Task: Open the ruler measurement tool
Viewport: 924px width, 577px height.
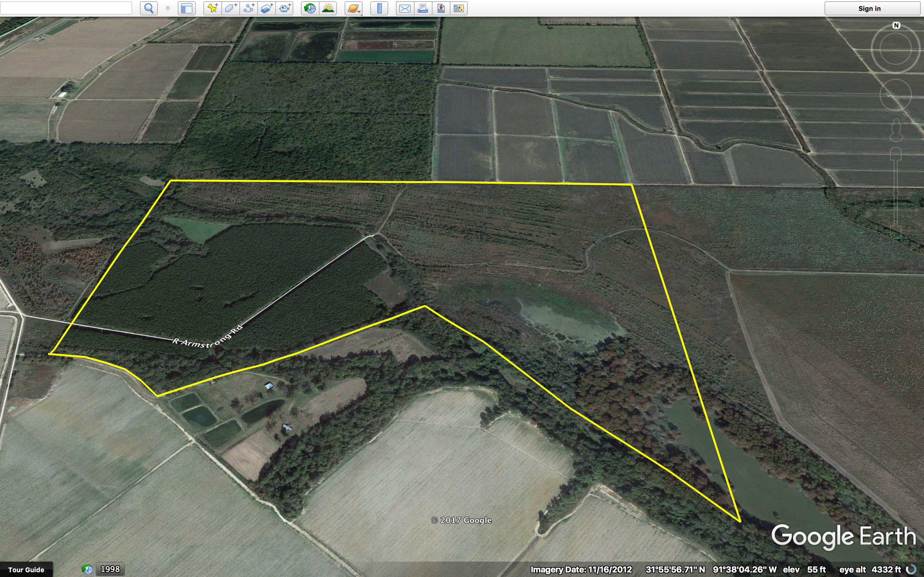Action: click(x=379, y=8)
